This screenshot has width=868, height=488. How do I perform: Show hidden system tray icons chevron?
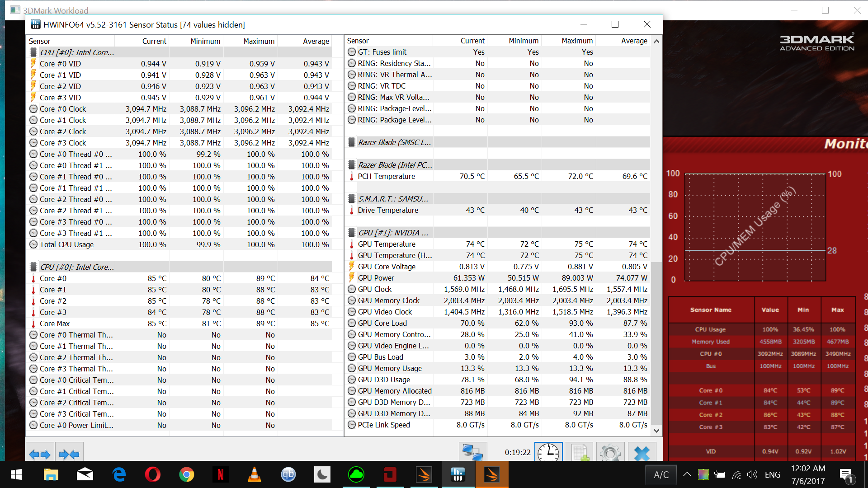pyautogui.click(x=687, y=474)
